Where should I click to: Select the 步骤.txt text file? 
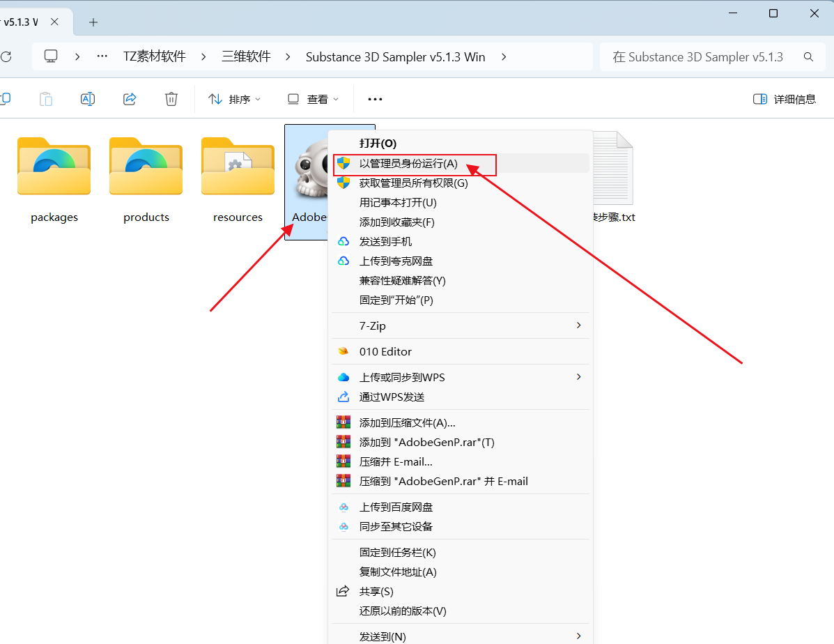click(613, 178)
